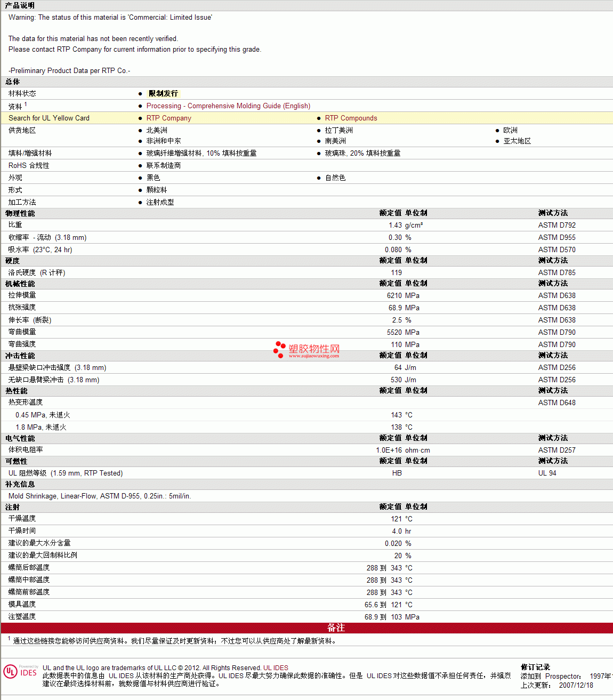Open the RTP Compounds link
Image resolution: width=613 pixels, height=700 pixels.
[351, 118]
